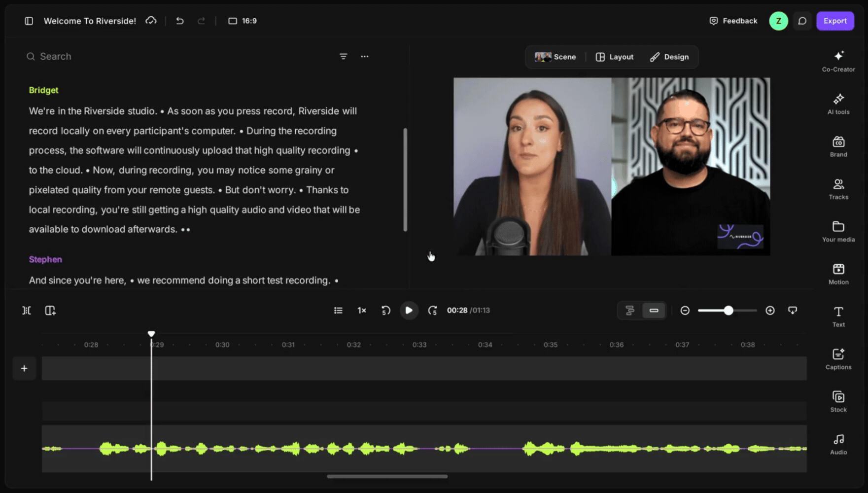Switch to the Layout tab
This screenshot has width=868, height=493.
pyautogui.click(x=615, y=57)
